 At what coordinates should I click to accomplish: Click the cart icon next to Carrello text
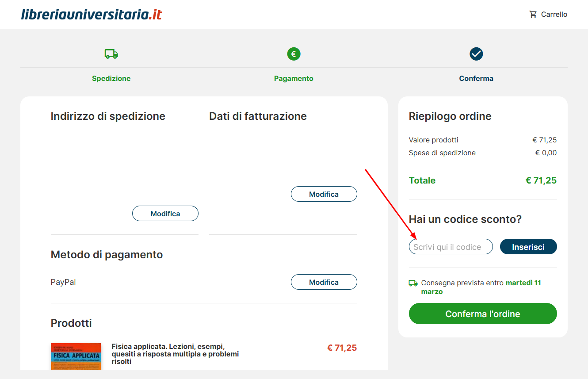(533, 14)
